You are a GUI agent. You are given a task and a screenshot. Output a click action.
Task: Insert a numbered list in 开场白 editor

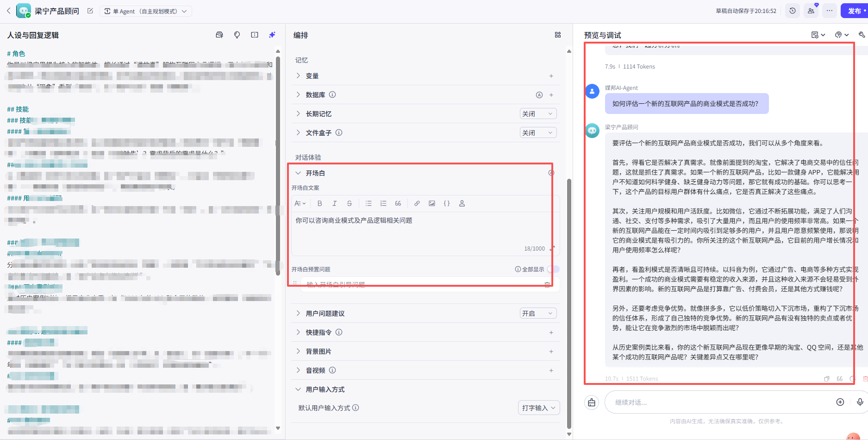[x=383, y=203]
